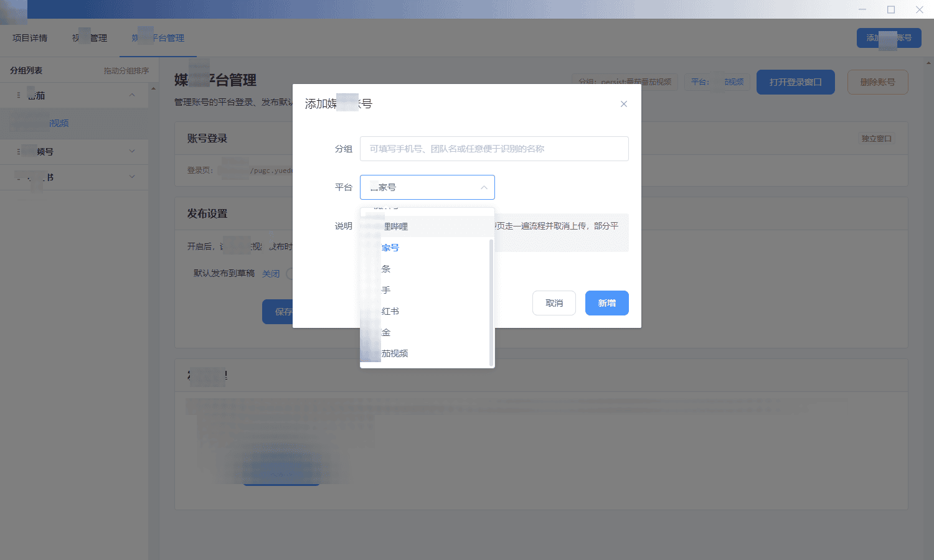Viewport: 934px width, 560px height.
Task: Close the add account dialog with the X
Action: point(623,104)
